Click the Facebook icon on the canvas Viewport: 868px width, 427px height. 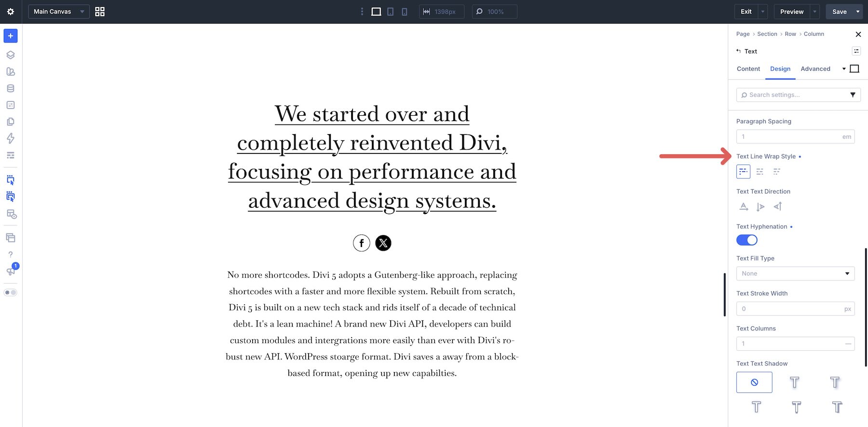click(x=362, y=243)
